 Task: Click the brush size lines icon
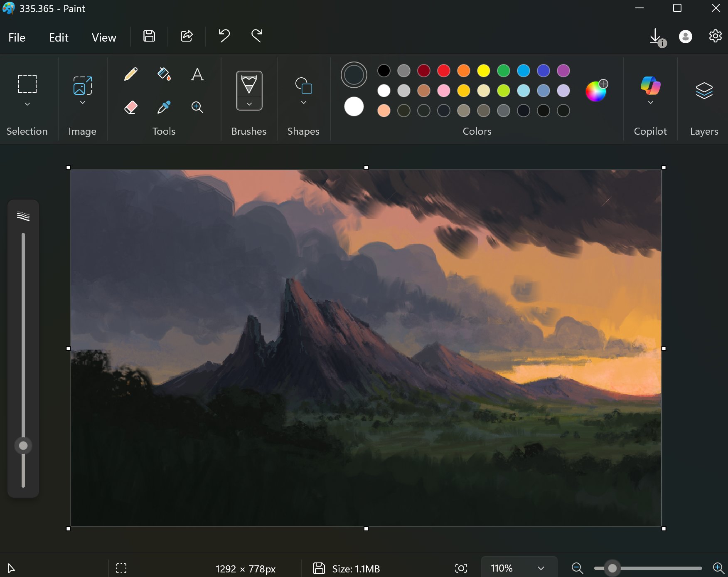(23, 216)
